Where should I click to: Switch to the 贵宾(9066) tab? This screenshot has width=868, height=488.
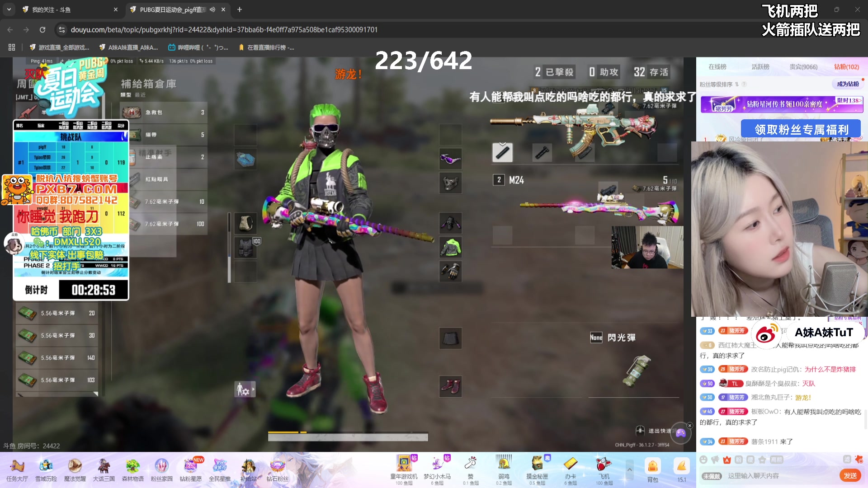point(803,67)
